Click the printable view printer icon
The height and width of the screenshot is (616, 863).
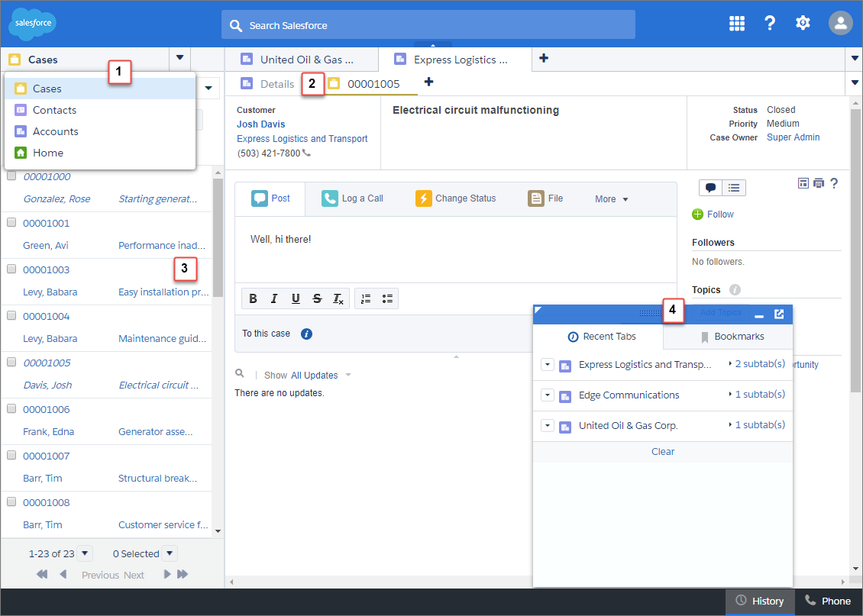click(x=819, y=183)
